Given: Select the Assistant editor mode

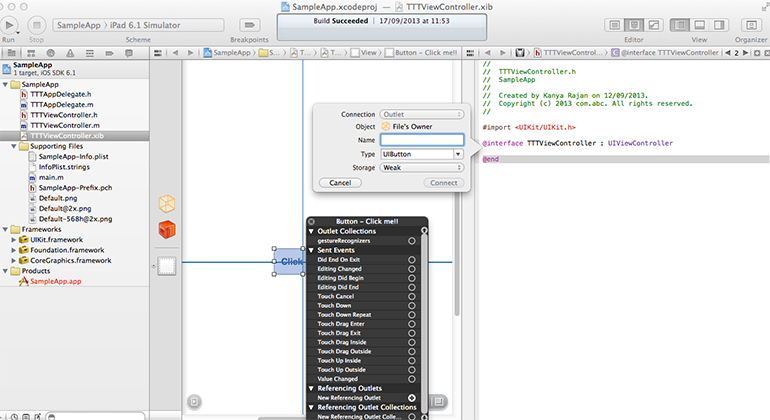Looking at the screenshot, I should [634, 25].
